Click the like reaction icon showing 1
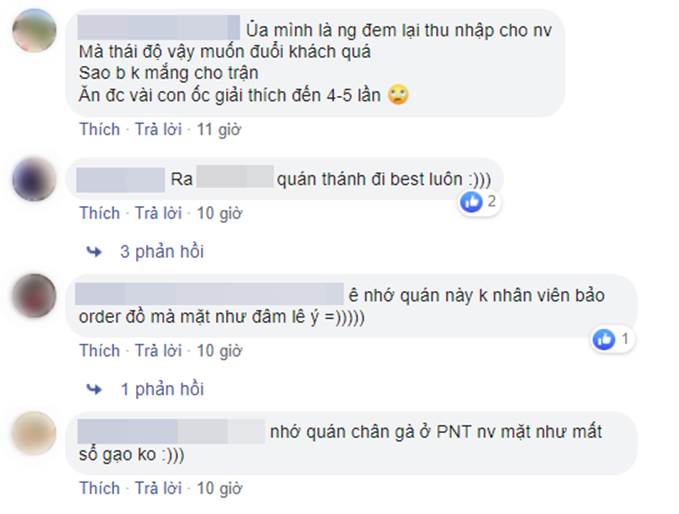 (x=604, y=339)
